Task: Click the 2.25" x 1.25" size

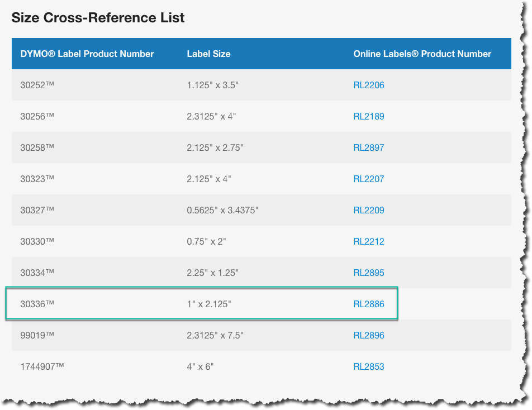Action: click(x=213, y=273)
